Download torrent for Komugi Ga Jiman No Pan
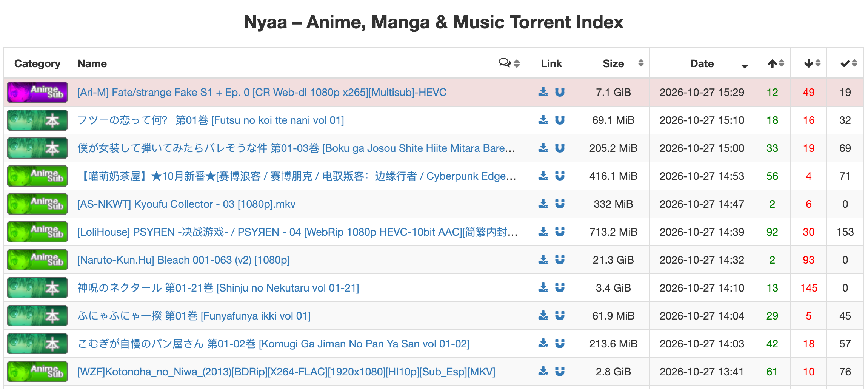 [x=543, y=344]
